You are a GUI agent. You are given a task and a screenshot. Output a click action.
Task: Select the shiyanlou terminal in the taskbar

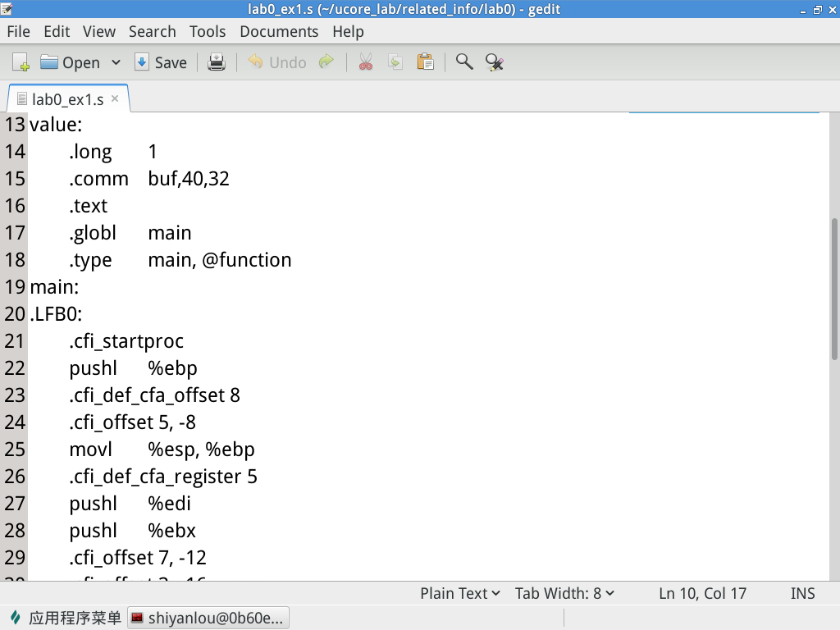(x=208, y=617)
